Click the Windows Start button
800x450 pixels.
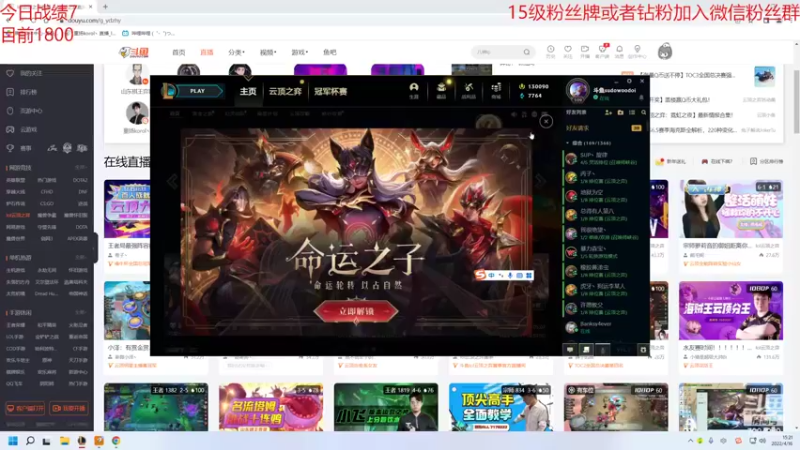[x=13, y=441]
